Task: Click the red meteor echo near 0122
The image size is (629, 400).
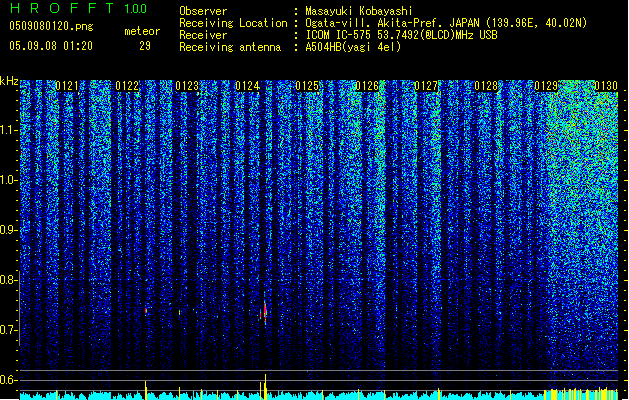Action: tap(146, 311)
